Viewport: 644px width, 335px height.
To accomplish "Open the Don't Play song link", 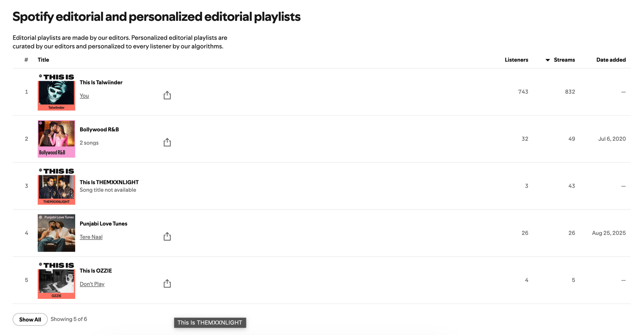I will 92,284.
